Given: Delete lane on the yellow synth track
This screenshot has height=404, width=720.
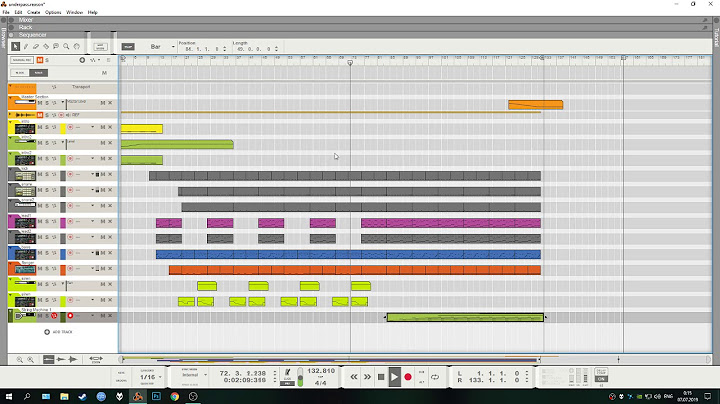Looking at the screenshot, I should click(110, 127).
